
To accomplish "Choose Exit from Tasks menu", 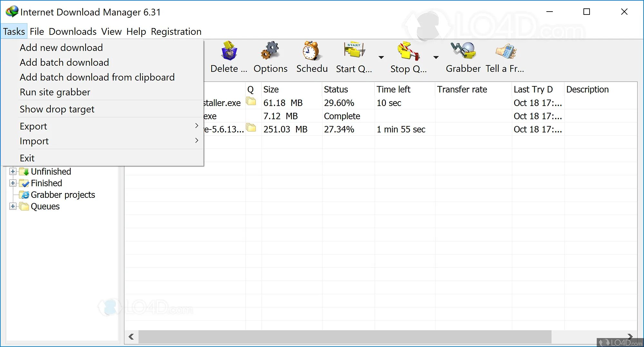I will [102, 158].
